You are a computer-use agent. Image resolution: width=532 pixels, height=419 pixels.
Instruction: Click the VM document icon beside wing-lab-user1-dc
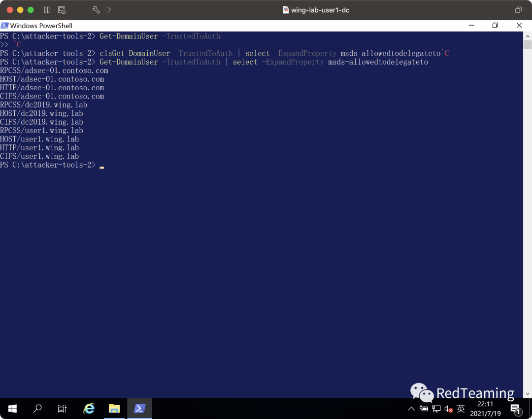click(286, 10)
